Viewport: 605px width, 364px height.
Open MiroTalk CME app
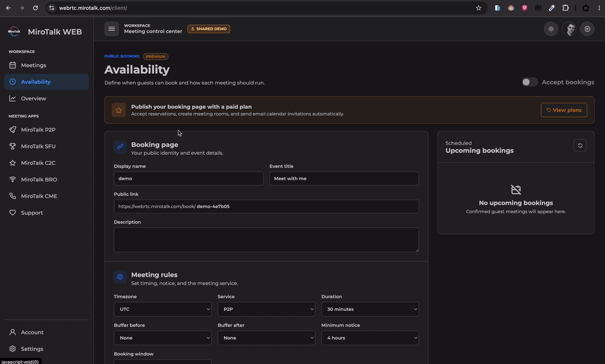pos(46,196)
